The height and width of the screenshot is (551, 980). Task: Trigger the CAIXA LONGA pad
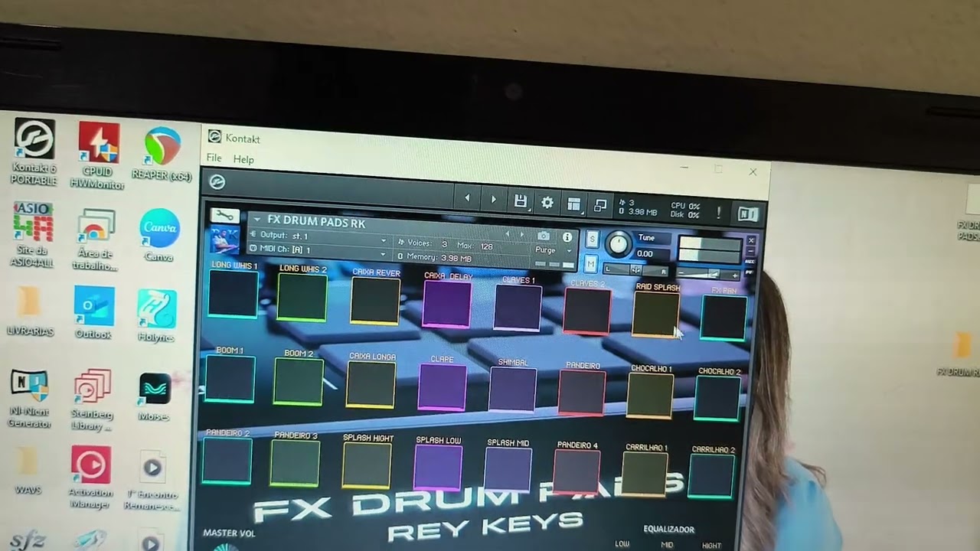coord(371,385)
